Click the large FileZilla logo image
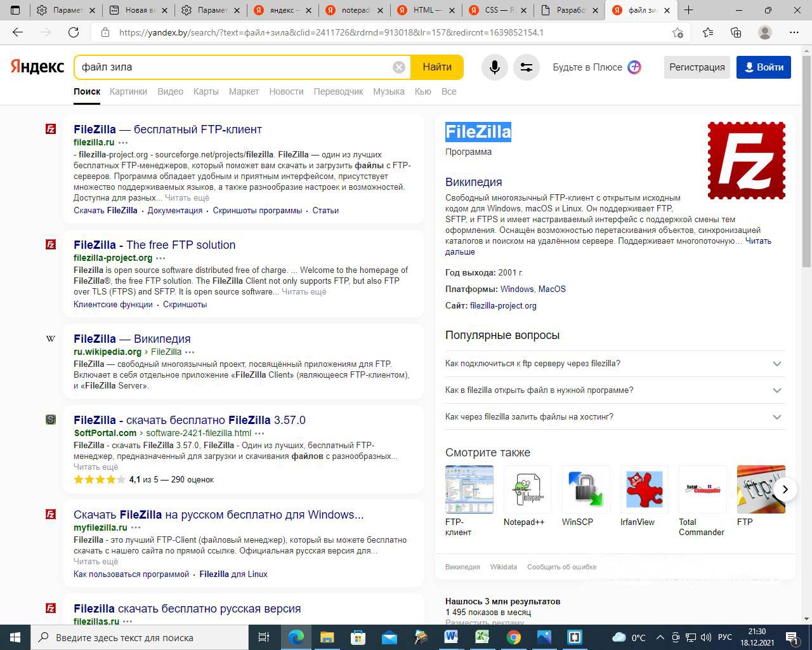This screenshot has height=650, width=812. point(746,161)
